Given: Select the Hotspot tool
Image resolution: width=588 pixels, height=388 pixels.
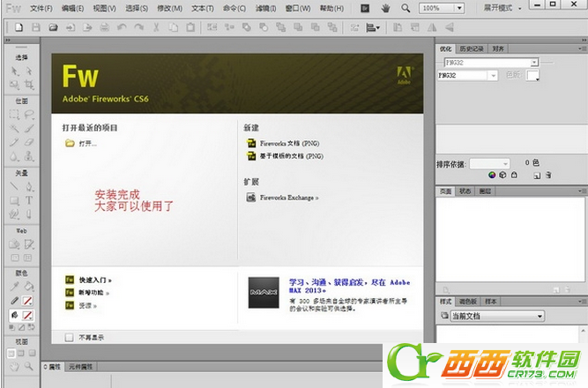Looking at the screenshot, I should [15, 244].
